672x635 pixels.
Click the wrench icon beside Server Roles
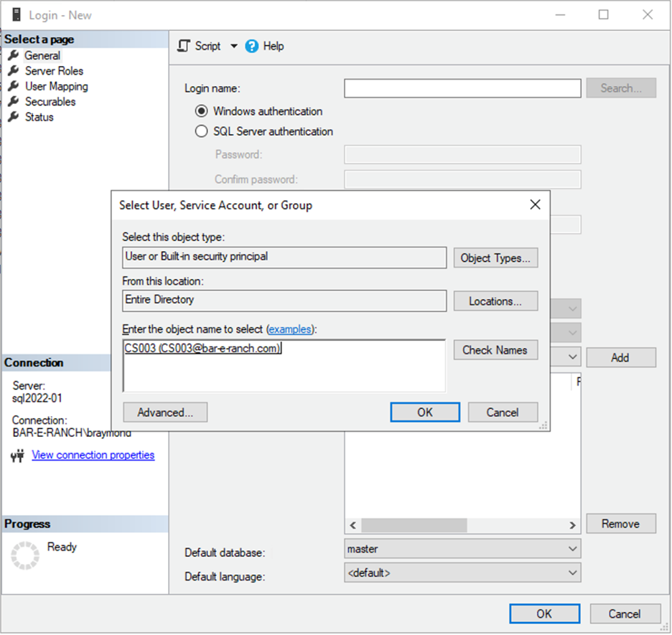pos(13,71)
